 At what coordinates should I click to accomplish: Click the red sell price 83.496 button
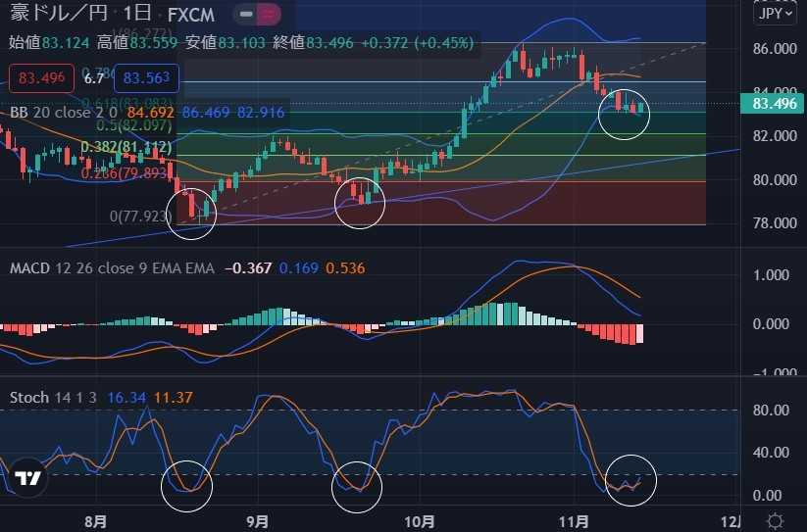42,78
